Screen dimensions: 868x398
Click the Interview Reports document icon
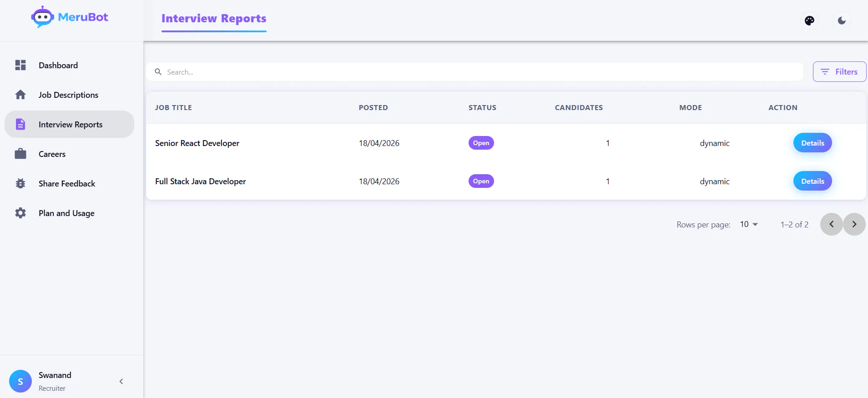point(20,124)
